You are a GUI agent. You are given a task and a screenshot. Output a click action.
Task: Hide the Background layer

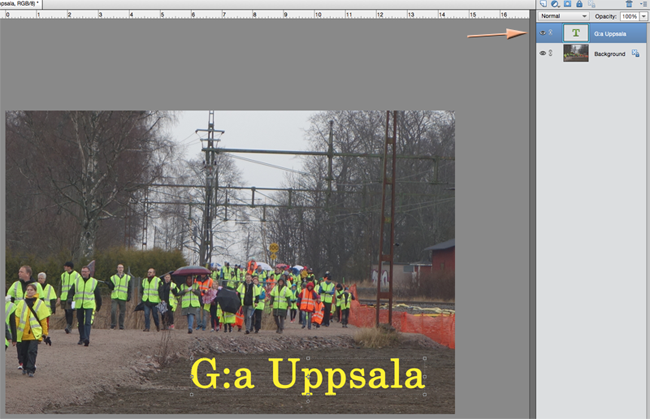[x=542, y=53]
